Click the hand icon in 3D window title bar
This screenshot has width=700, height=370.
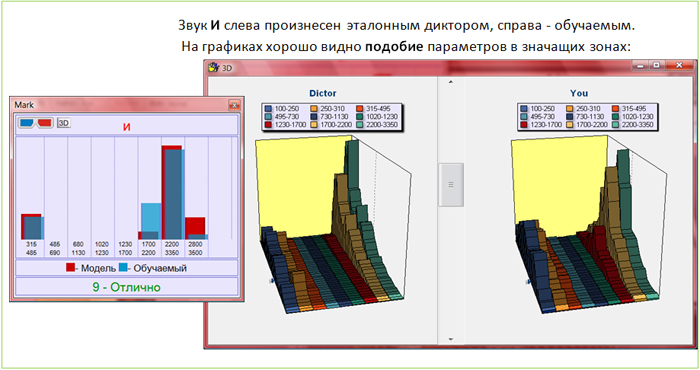click(213, 68)
